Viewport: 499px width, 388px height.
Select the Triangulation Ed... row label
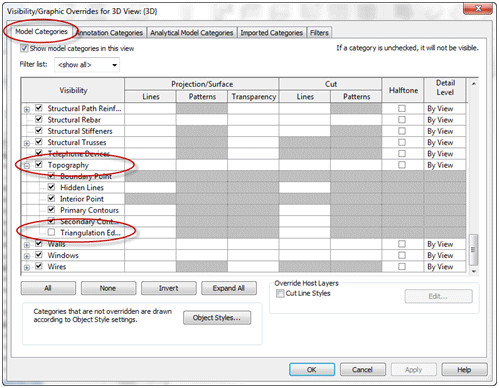click(90, 233)
